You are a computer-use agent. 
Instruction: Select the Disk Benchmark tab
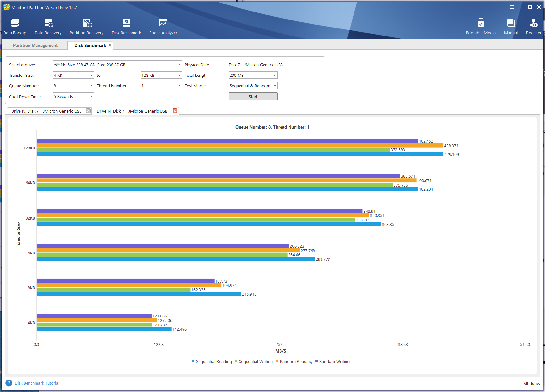(90, 45)
